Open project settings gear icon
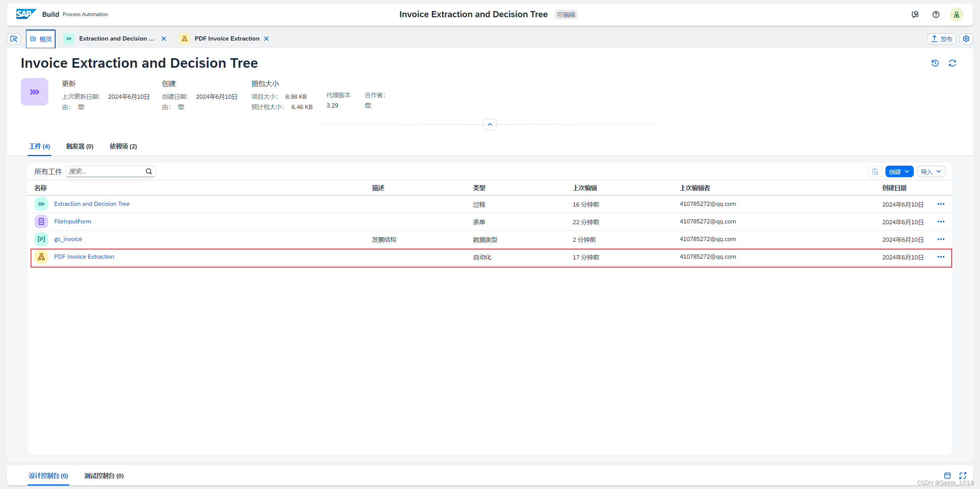Screen dimensions: 980x489 click(x=966, y=39)
